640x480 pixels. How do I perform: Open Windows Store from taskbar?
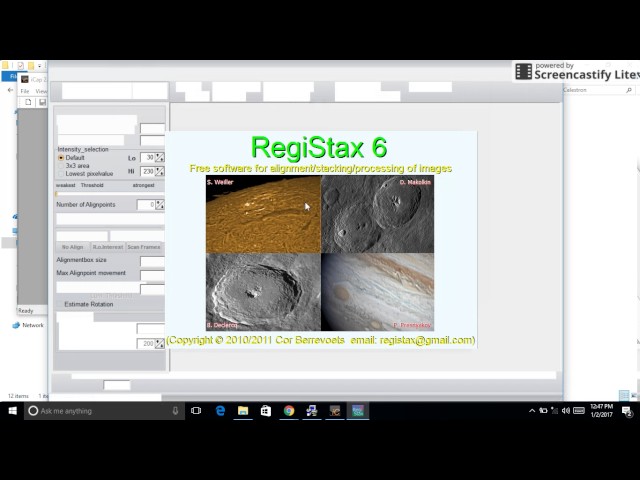click(x=266, y=411)
